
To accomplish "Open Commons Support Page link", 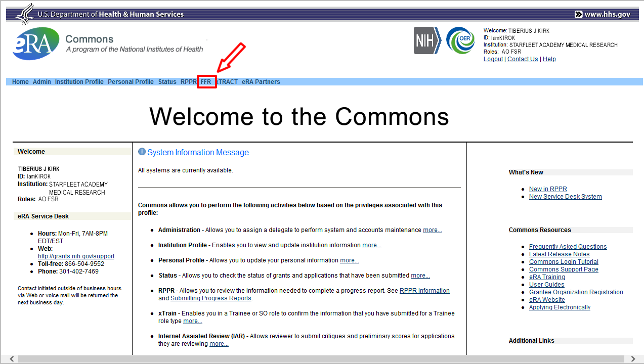I will coord(564,269).
